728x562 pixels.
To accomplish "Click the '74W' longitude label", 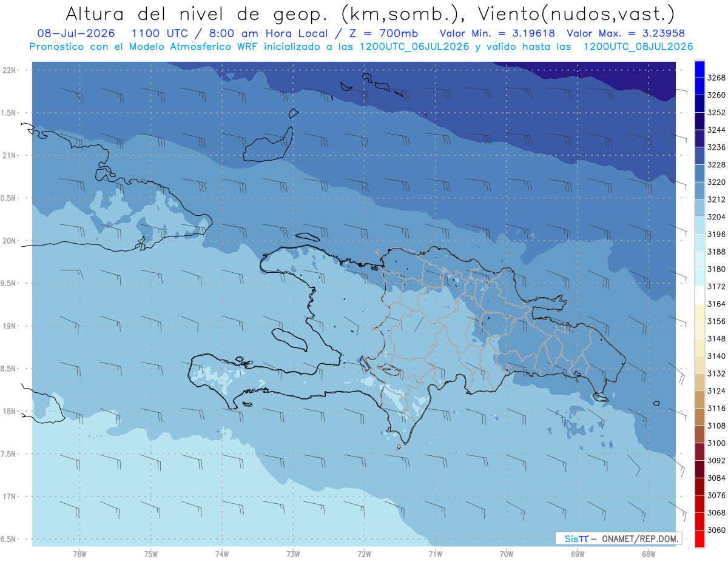I will [x=222, y=554].
